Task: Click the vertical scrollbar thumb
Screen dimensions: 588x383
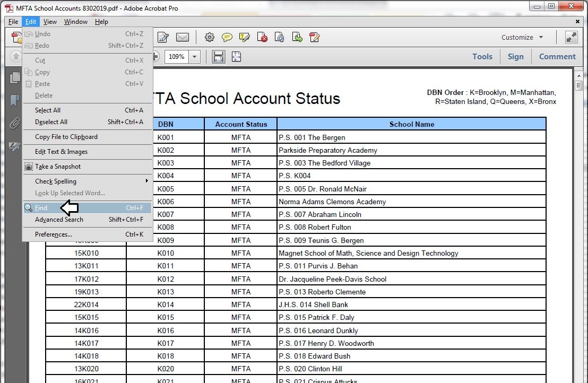Action: click(x=578, y=85)
